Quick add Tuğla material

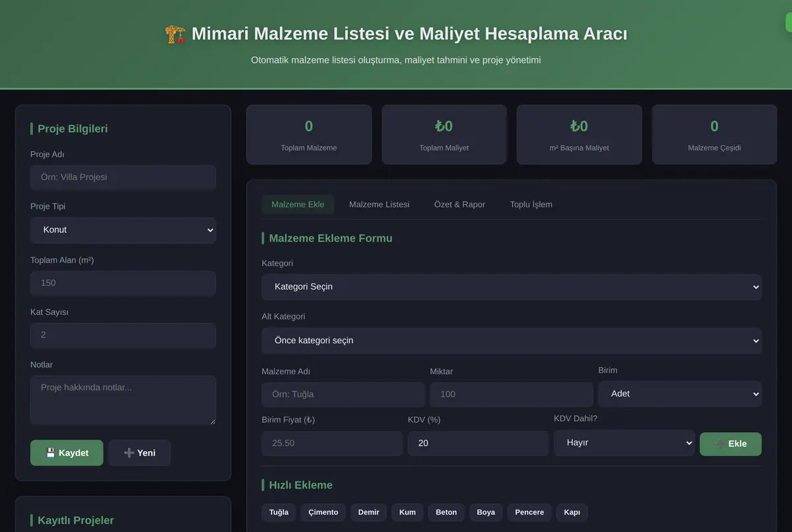279,512
